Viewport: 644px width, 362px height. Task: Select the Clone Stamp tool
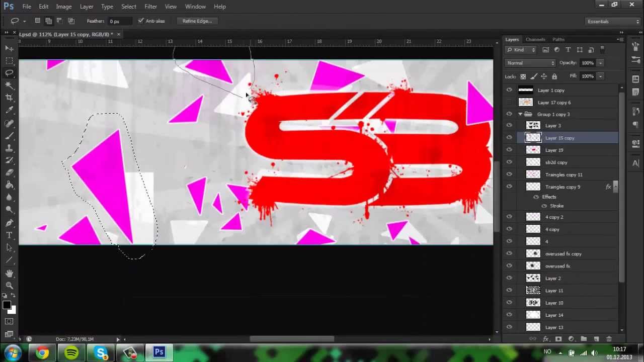tap(9, 148)
